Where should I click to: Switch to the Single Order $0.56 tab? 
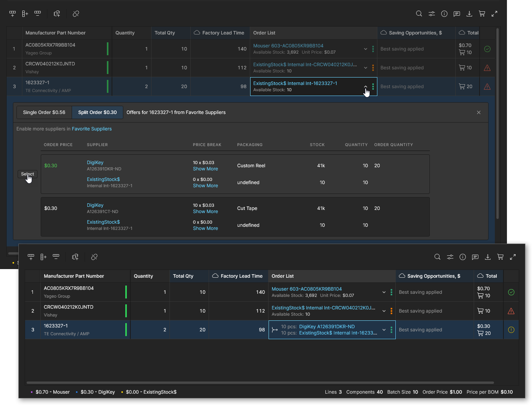coord(44,112)
